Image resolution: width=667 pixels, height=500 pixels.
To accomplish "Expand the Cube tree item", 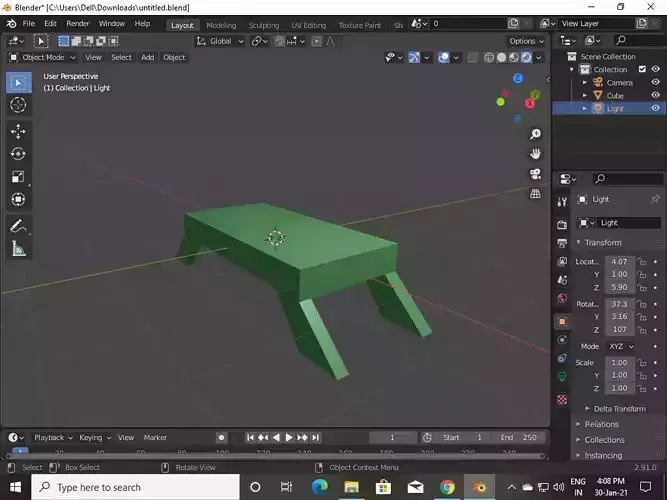I will (584, 95).
